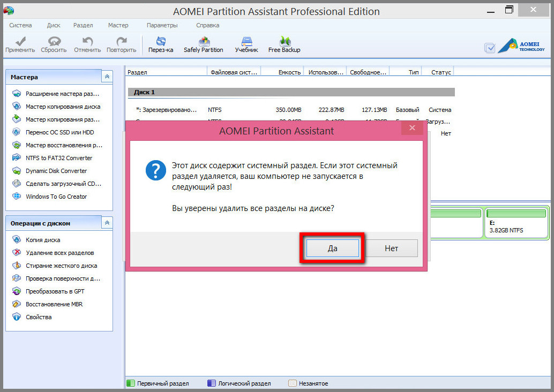This screenshot has width=554, height=392.
Task: Click the Статус column header
Action: (438, 72)
